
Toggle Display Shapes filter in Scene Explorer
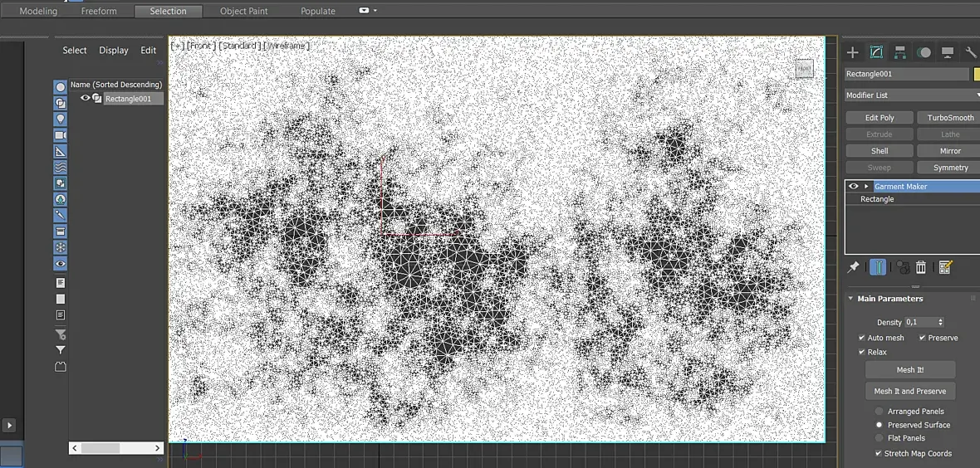pyautogui.click(x=61, y=103)
